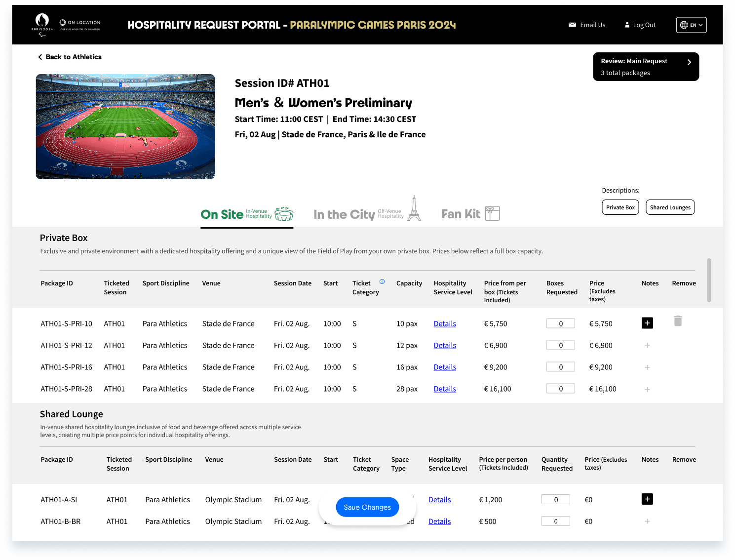Click the Log Out person icon

[627, 25]
